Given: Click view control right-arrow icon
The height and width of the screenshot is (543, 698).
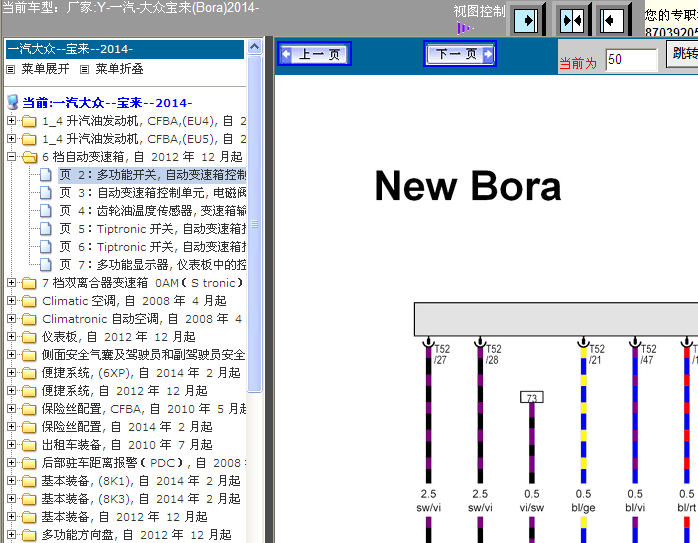Looking at the screenshot, I should 526,20.
